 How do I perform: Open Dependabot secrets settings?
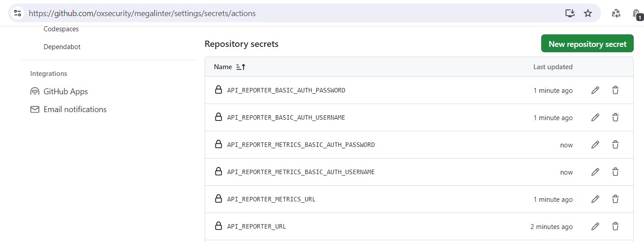pyautogui.click(x=62, y=47)
